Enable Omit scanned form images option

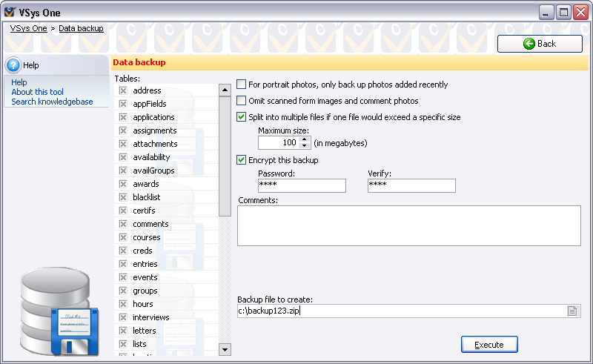[242, 101]
